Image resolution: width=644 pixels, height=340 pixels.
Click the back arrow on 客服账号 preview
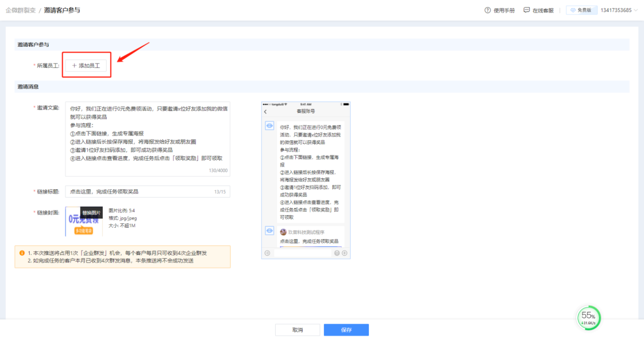(265, 112)
